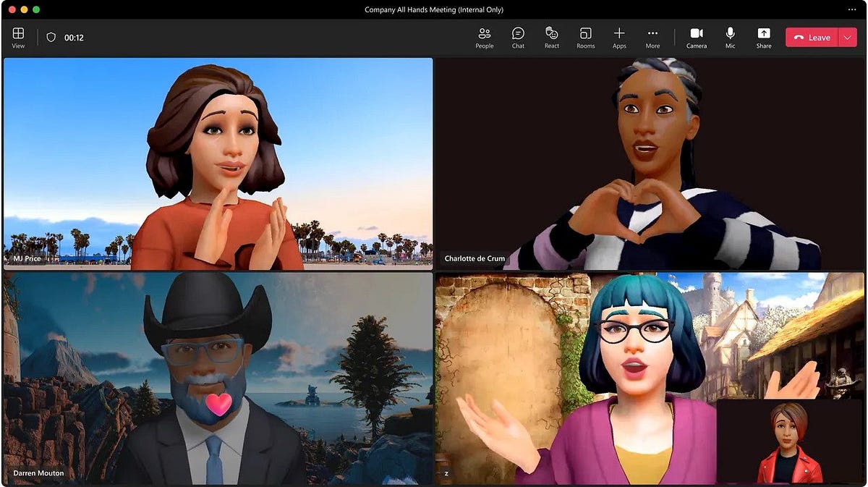Select MJ Price's video tile
868x487 pixels.
[x=217, y=163]
